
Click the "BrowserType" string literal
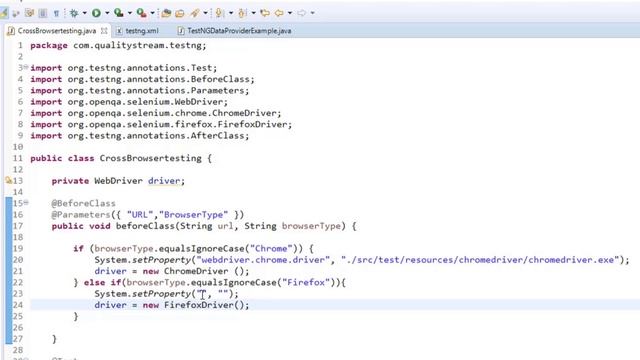click(x=193, y=215)
